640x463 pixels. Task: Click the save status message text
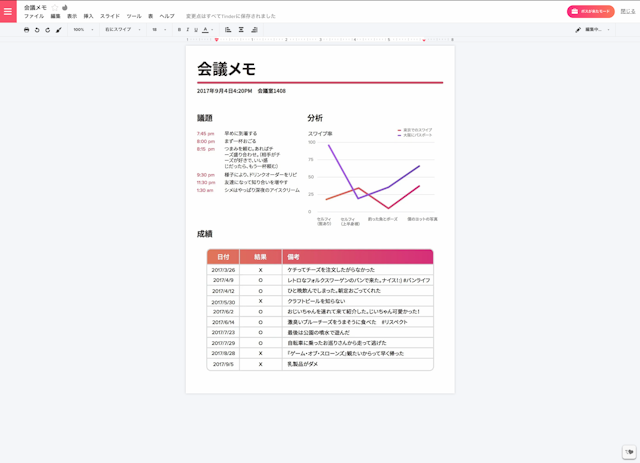[231, 16]
